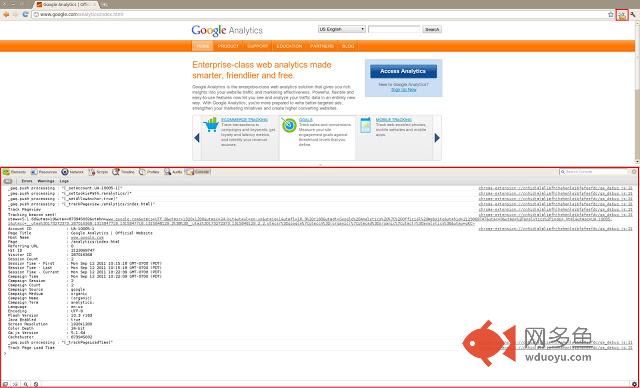640x388 pixels.
Task: Click the shopping cart ecommerce icon
Action: tap(211, 125)
